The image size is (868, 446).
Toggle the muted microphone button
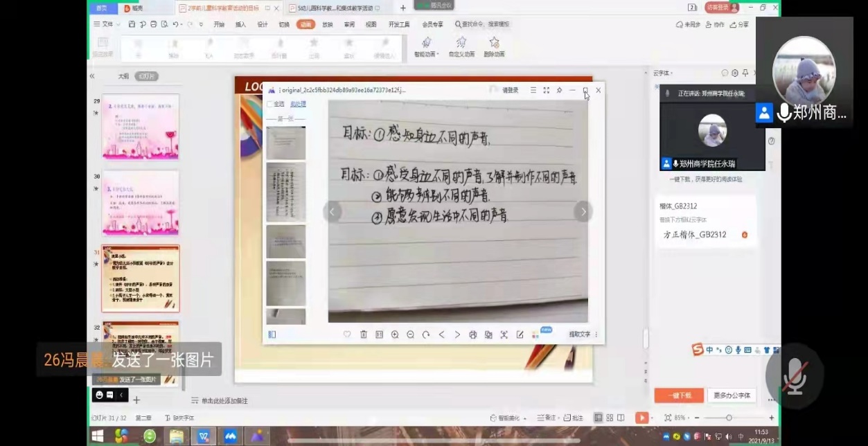point(794,376)
